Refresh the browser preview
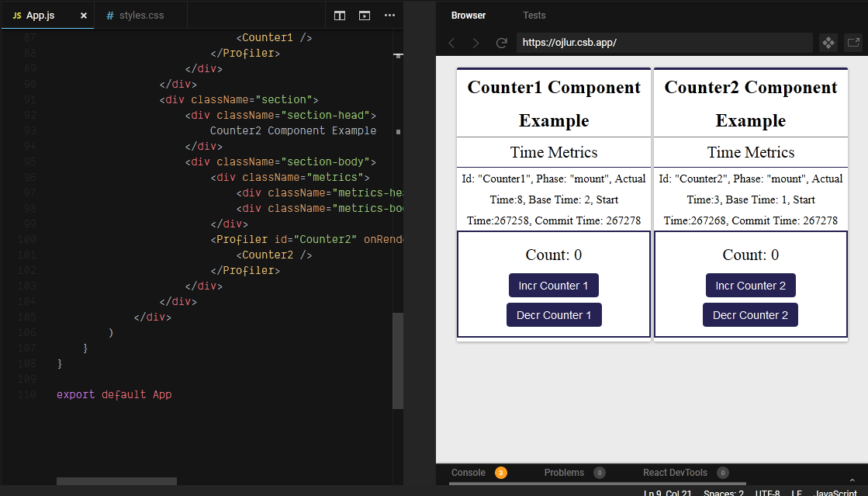Screen dimensions: 868x496 tap(500, 43)
